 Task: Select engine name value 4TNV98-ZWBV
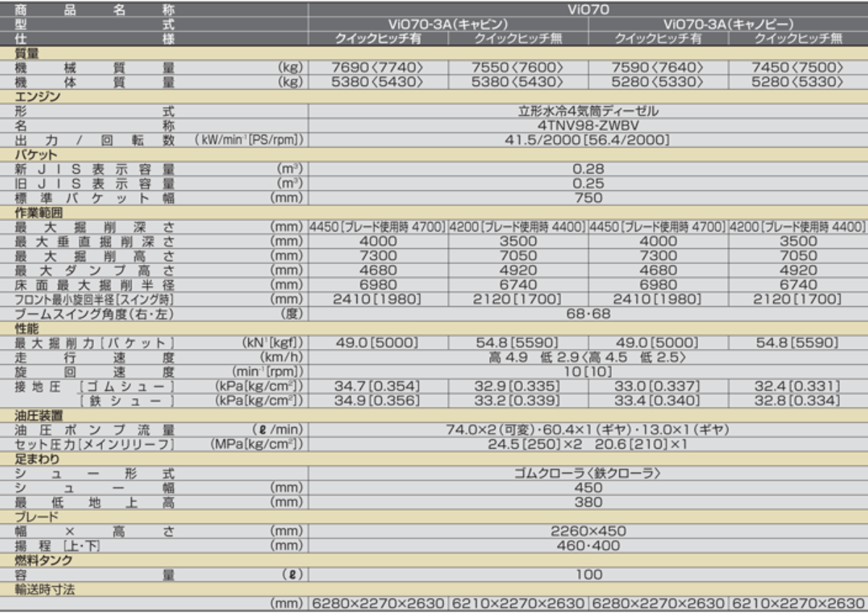point(587,125)
